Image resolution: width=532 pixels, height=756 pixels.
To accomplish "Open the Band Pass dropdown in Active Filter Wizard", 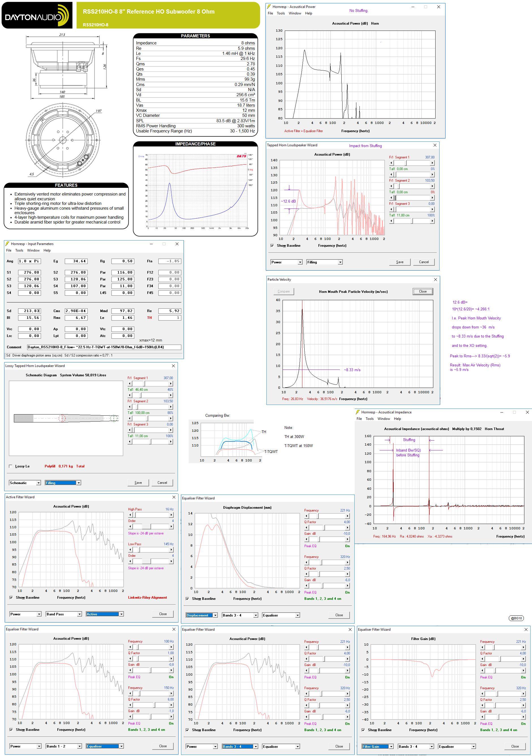I will coord(64,614).
